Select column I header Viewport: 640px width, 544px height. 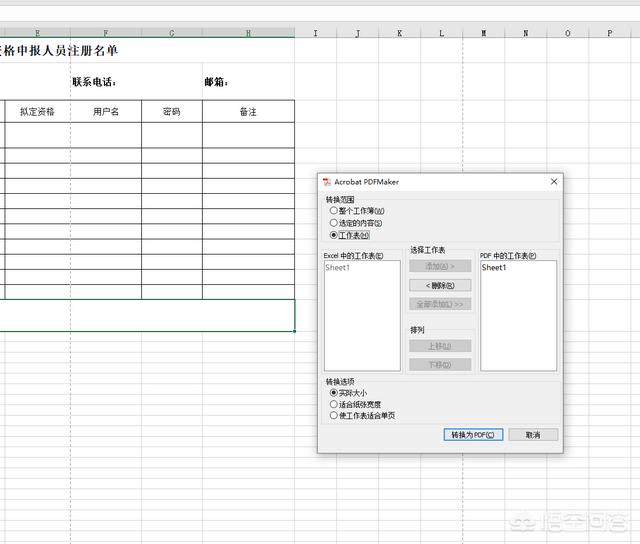pyautogui.click(x=316, y=33)
